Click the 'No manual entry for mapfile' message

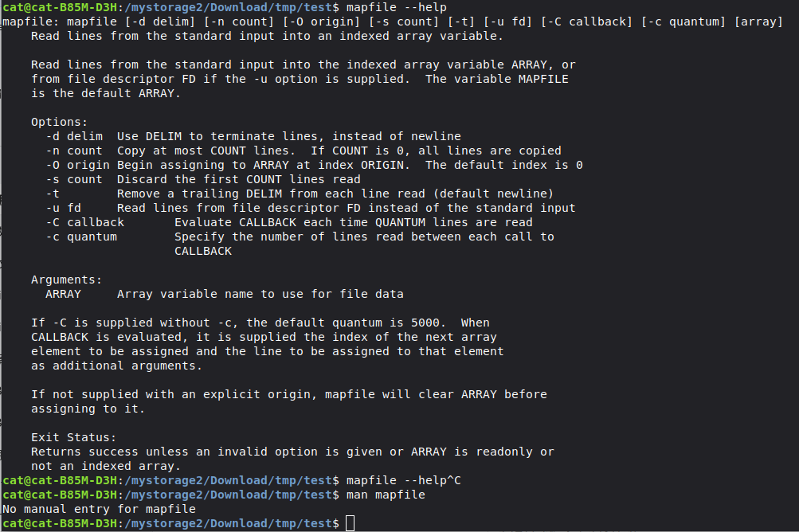coord(99,509)
